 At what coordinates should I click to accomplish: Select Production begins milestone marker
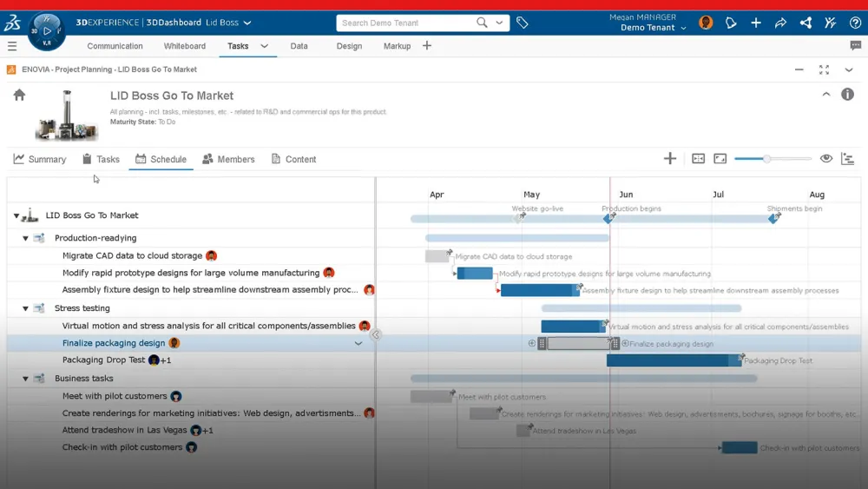tap(608, 219)
